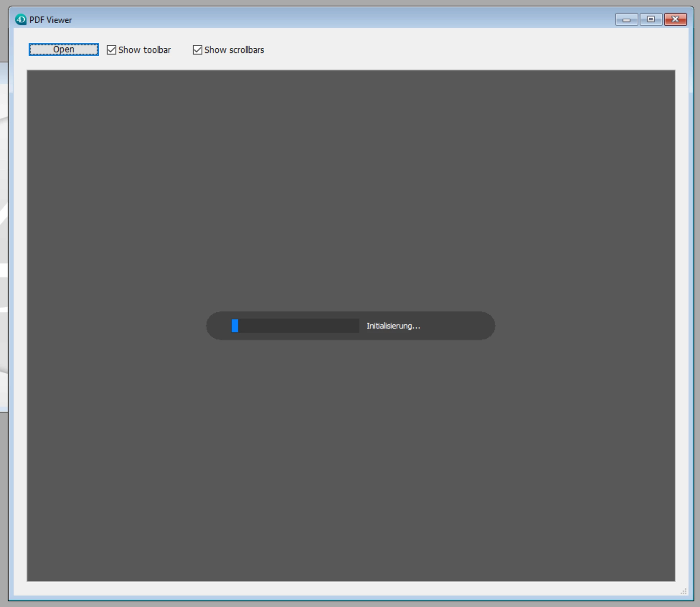This screenshot has width=700, height=607.
Task: Click the 4D application icon in title bar
Action: (x=20, y=19)
